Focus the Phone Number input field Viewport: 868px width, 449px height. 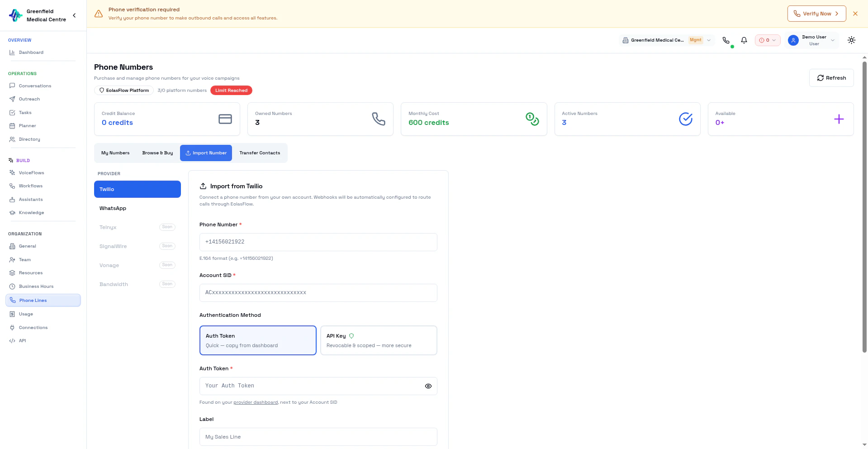point(318,242)
